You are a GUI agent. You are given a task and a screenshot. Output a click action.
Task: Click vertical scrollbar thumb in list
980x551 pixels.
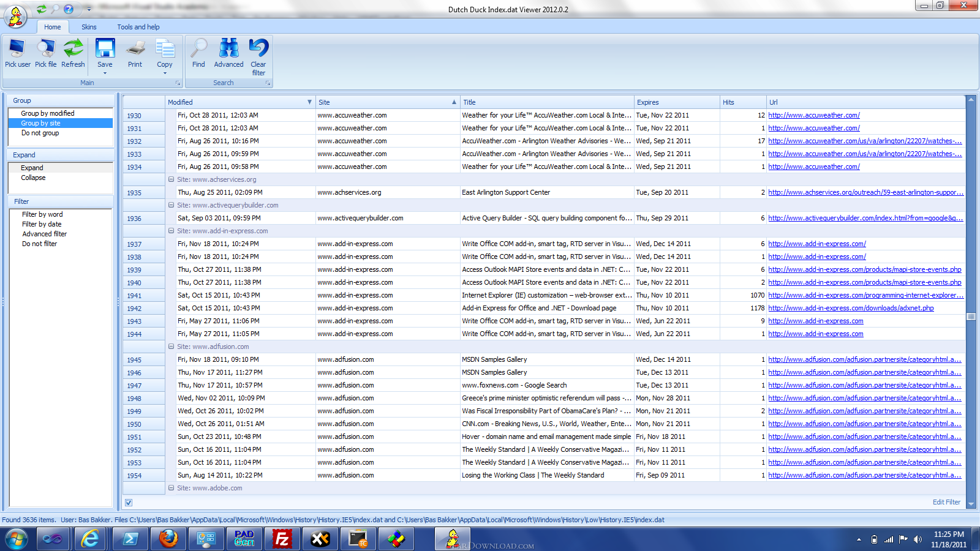tap(971, 317)
